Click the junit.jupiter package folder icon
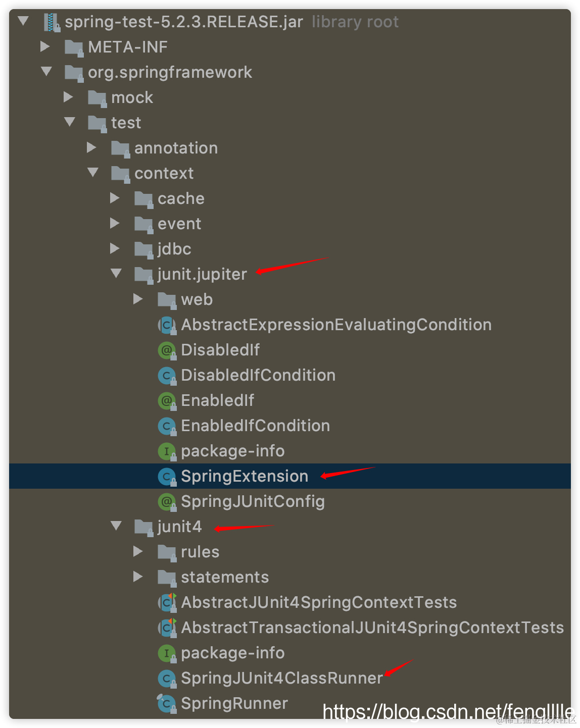Image resolution: width=580 pixels, height=728 pixels. (144, 275)
